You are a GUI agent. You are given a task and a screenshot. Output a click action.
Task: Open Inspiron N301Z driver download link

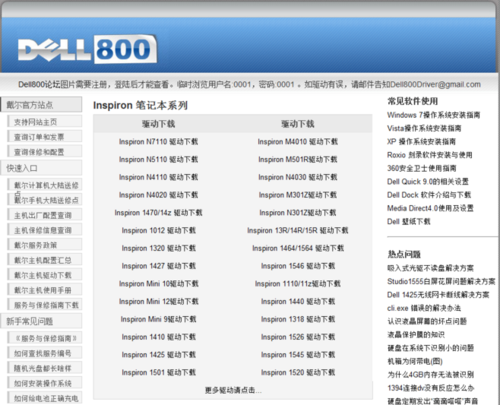[x=298, y=213]
